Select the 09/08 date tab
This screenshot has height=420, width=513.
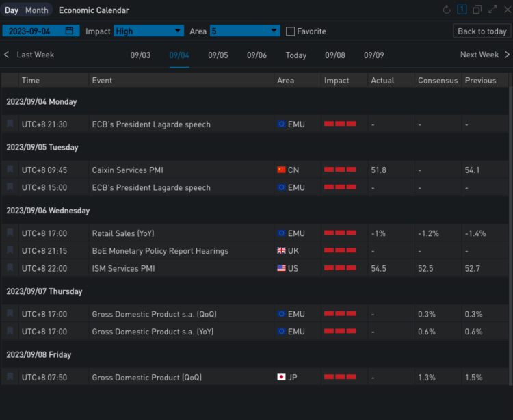(335, 55)
